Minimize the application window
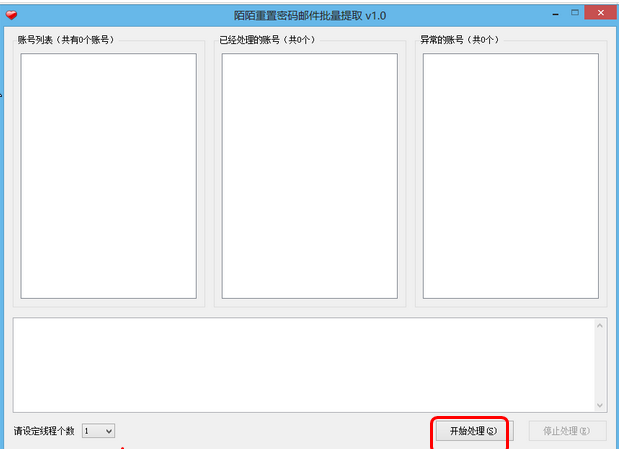Screen dimensions: 619x449 coord(556,15)
